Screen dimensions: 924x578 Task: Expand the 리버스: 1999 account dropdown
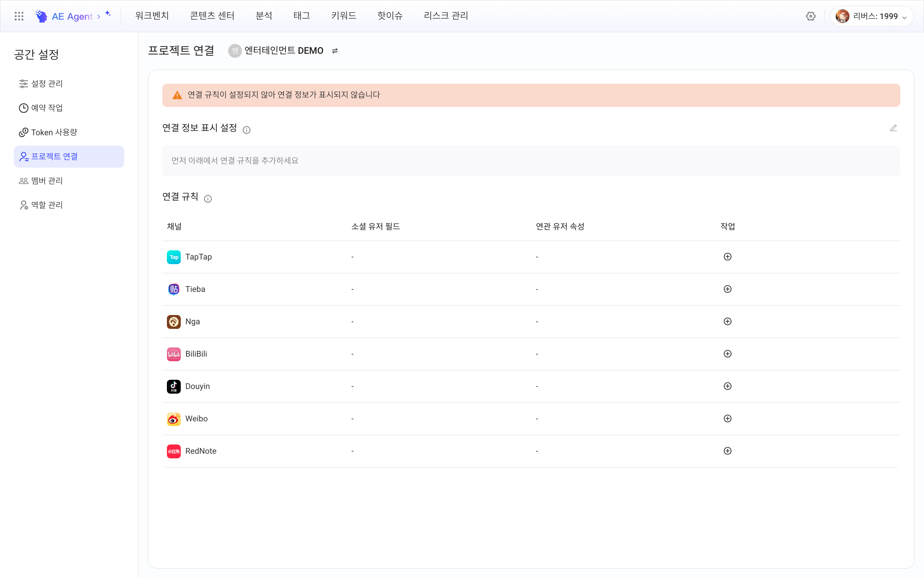click(x=872, y=16)
